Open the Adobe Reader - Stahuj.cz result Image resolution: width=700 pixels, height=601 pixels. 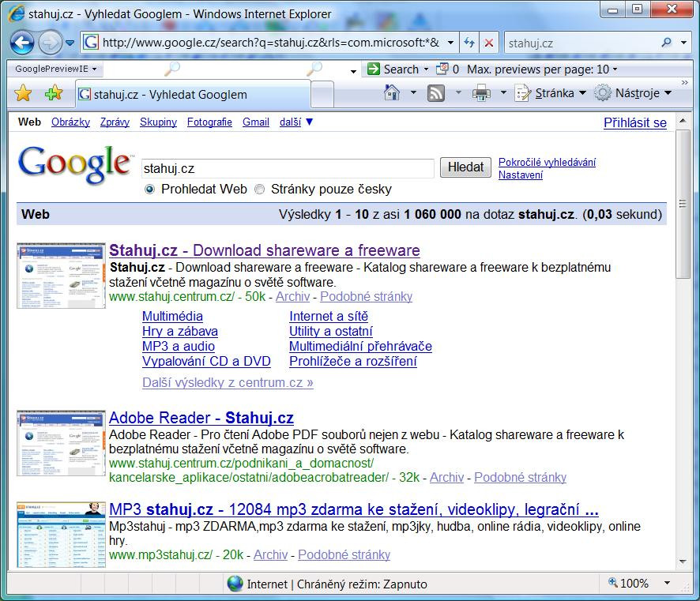(201, 418)
